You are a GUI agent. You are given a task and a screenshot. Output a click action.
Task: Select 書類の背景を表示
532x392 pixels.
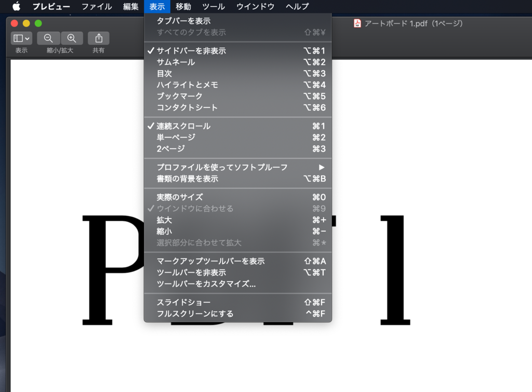coord(238,179)
